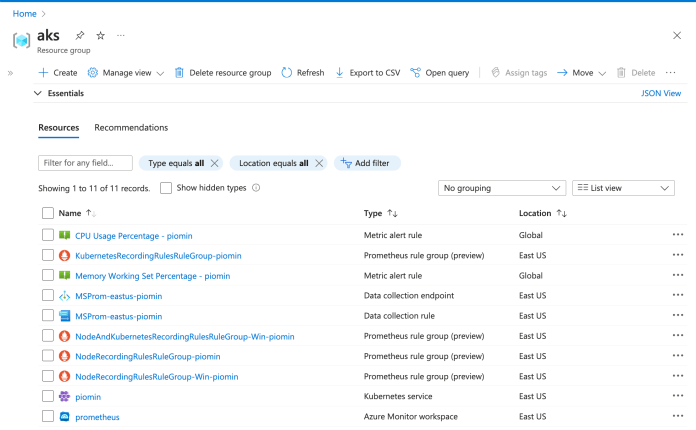Click the Delete resource group trash icon
This screenshot has width=696, height=430.
coord(179,73)
